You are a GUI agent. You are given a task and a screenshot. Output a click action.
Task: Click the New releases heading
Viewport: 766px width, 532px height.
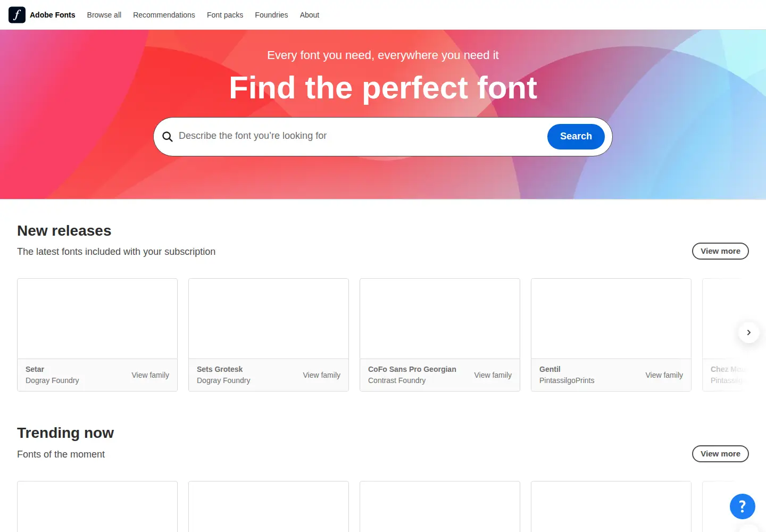[64, 231]
